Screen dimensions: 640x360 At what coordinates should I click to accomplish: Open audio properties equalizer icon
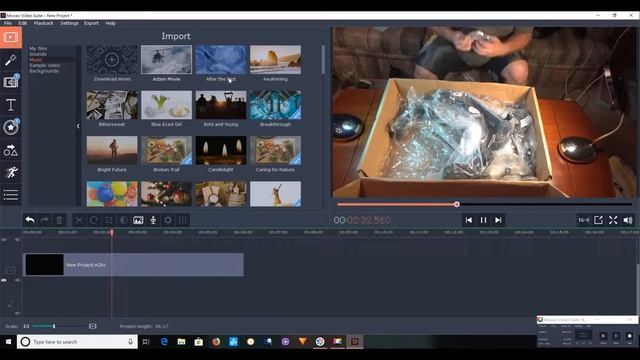pos(182,220)
